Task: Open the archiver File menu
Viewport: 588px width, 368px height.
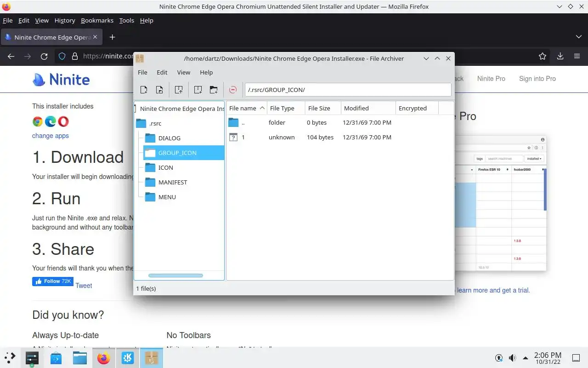Action: coord(142,72)
